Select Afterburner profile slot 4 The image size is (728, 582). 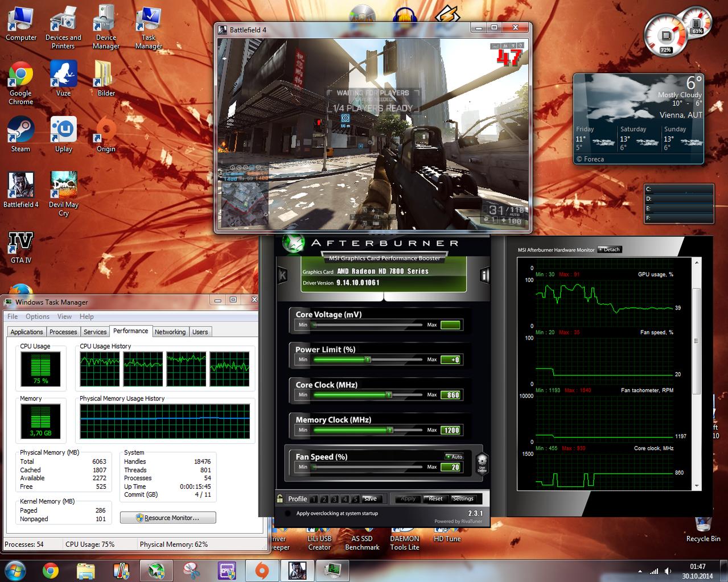pos(345,499)
